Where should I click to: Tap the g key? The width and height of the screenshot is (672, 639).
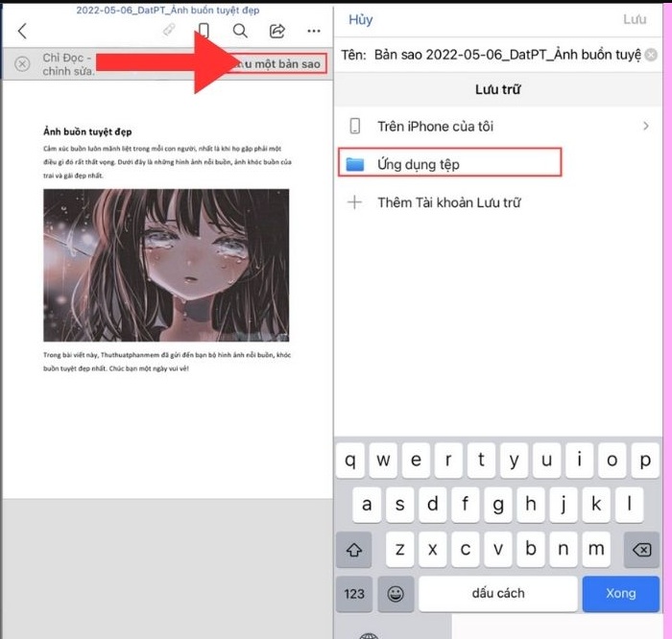[x=497, y=505]
